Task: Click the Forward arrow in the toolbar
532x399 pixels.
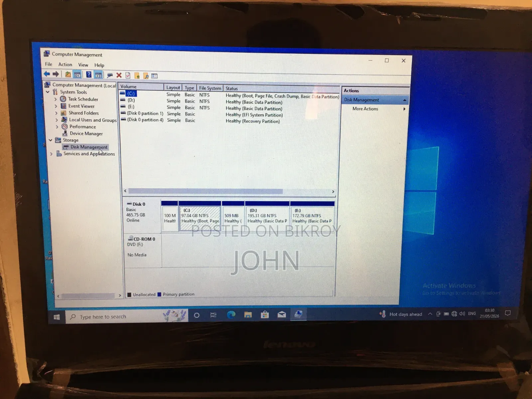Action: (56, 74)
